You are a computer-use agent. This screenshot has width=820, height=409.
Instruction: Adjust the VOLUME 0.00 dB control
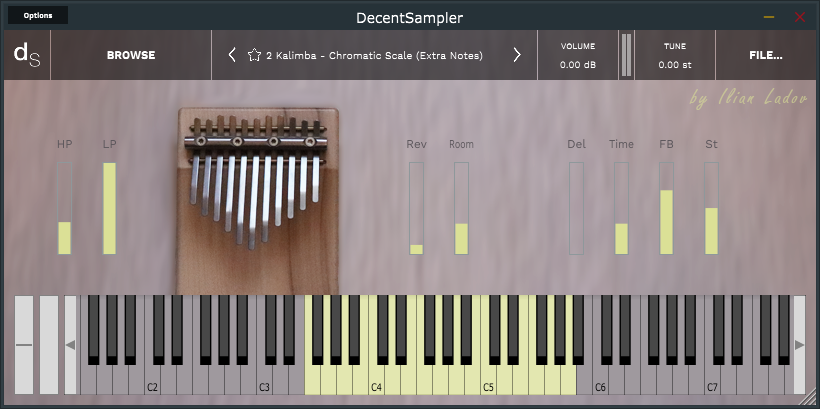pyautogui.click(x=578, y=55)
